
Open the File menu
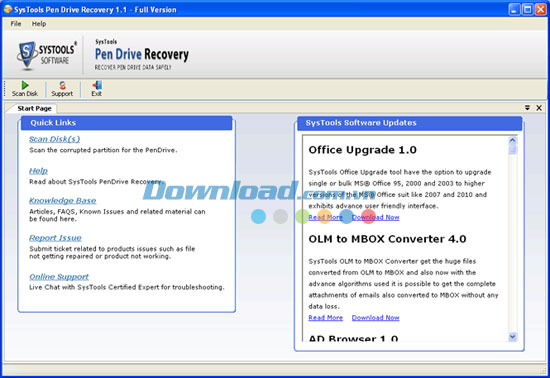pyautogui.click(x=16, y=24)
